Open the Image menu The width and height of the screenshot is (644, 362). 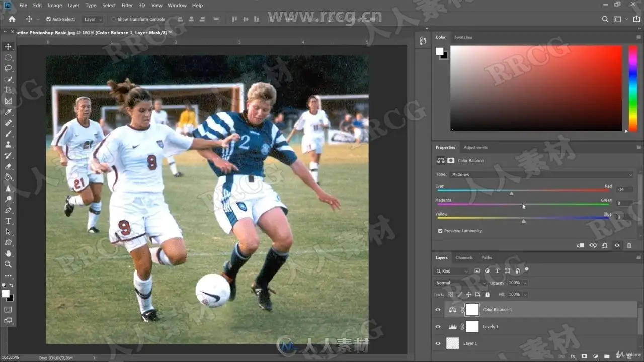click(x=55, y=5)
